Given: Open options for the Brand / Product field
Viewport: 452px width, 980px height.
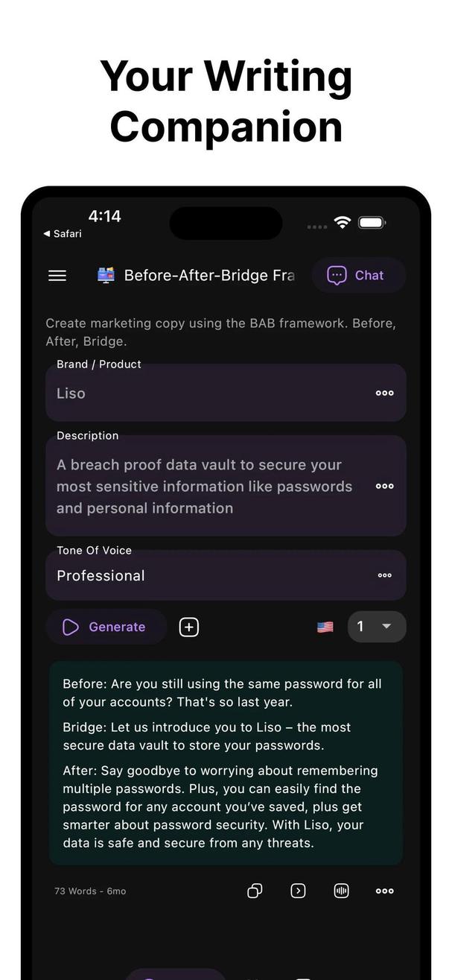Looking at the screenshot, I should coord(384,393).
